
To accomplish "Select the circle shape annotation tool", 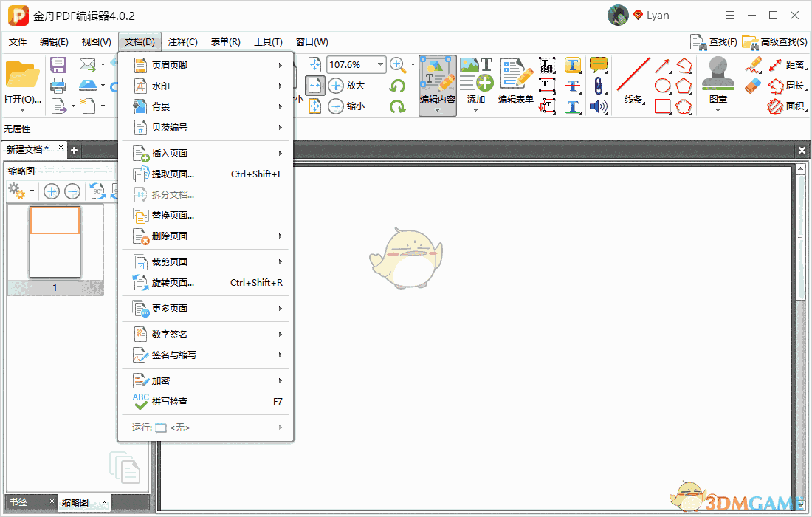I will (662, 85).
